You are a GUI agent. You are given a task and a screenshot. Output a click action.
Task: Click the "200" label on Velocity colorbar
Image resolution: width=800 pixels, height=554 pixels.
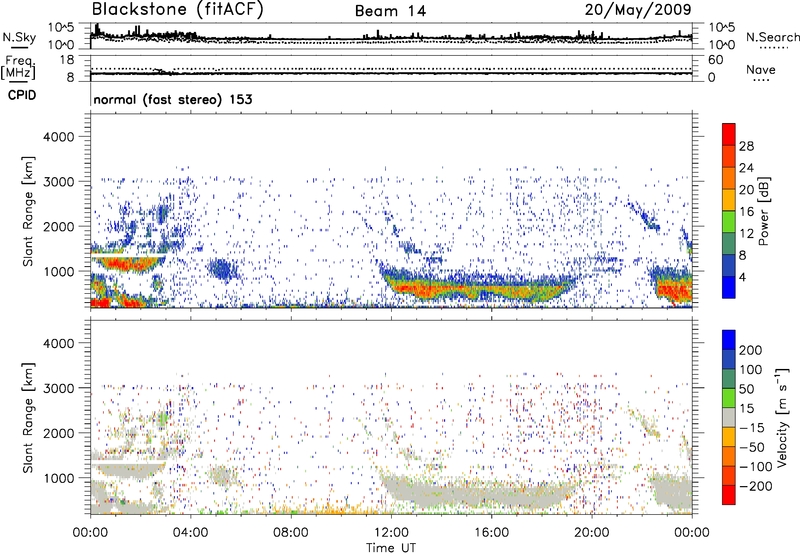751,350
